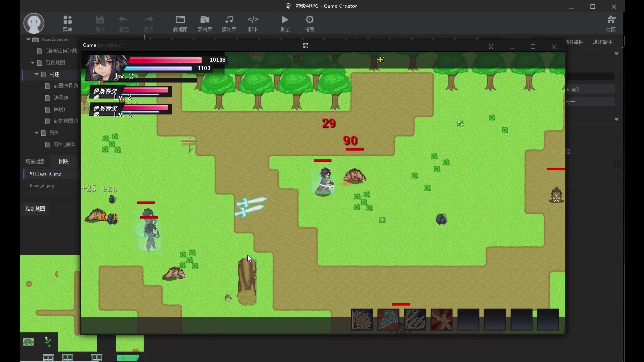644x362 pixels.
Task: Select the [模板占用]-战斗 tree entry
Action: pos(62,51)
